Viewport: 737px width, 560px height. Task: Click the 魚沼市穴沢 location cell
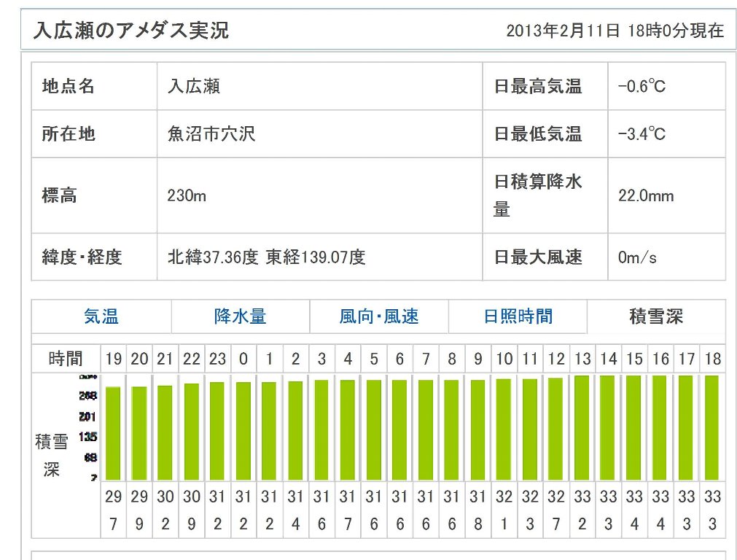pos(211,134)
